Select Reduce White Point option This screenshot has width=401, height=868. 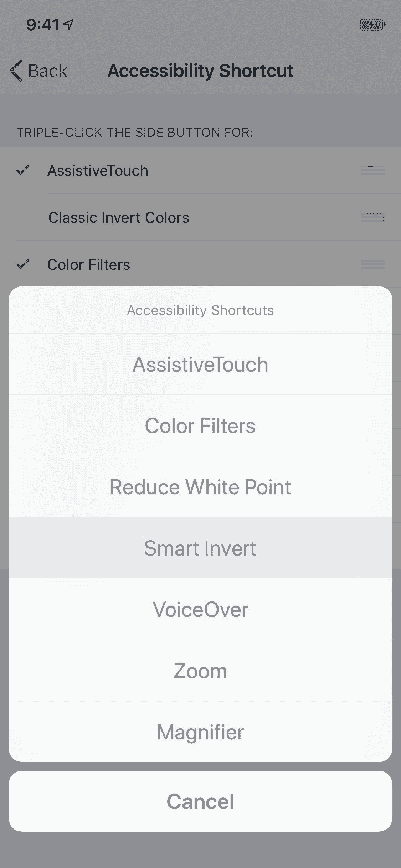point(200,487)
